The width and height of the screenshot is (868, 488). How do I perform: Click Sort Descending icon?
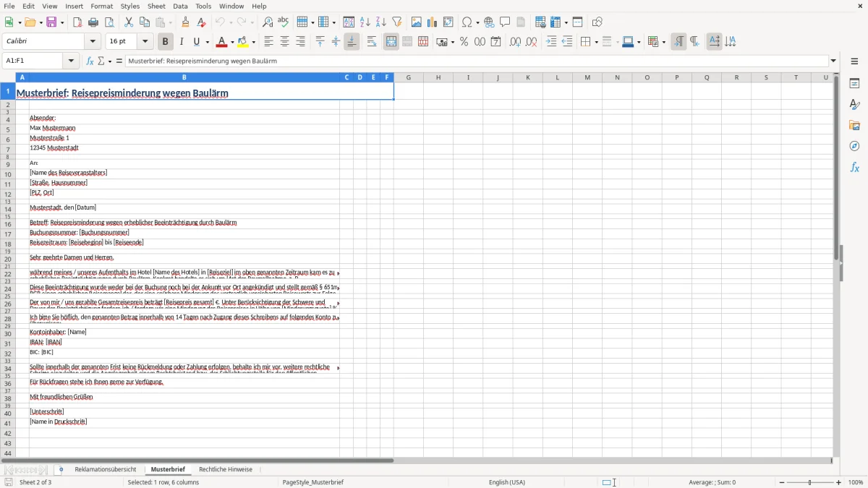(x=381, y=22)
